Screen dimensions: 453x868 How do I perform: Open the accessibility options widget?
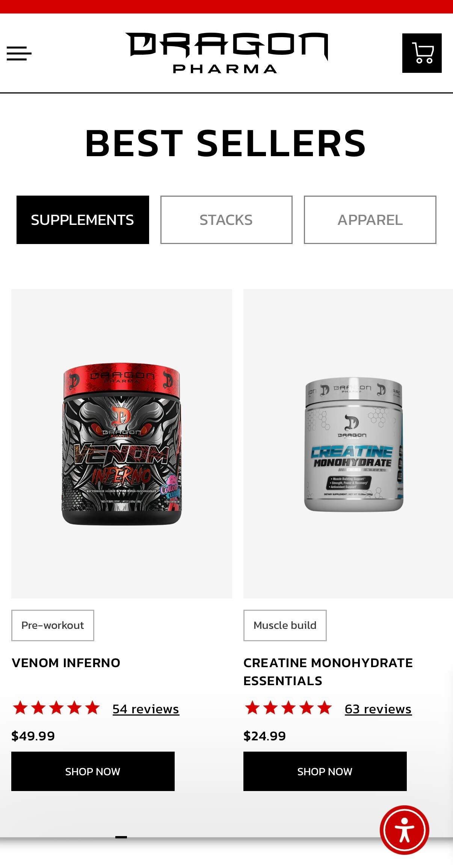point(405,829)
